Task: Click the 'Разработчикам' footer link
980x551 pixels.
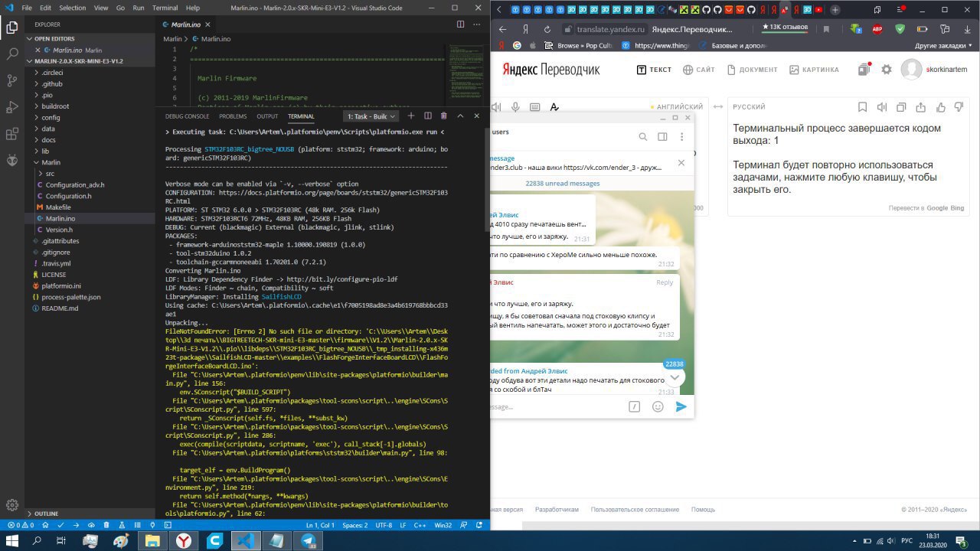Action: (x=557, y=510)
